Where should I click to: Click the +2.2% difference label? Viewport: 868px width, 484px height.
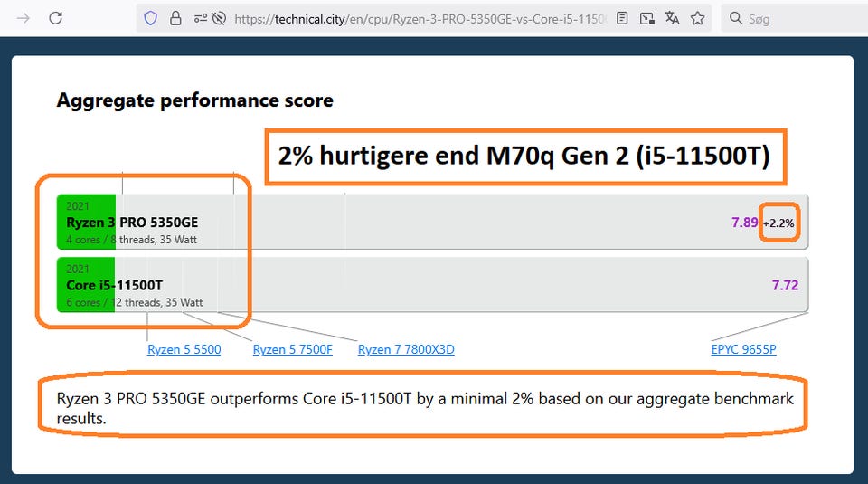point(778,223)
